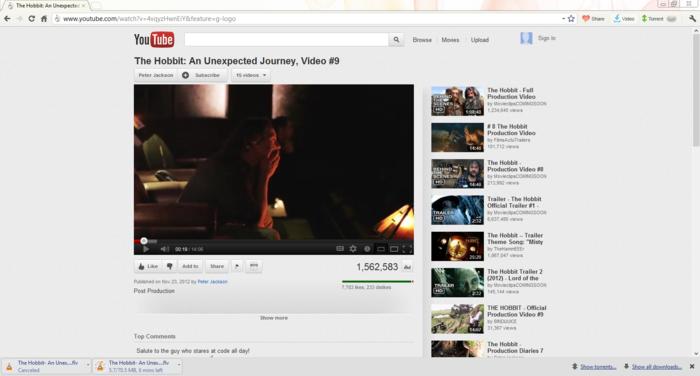The image size is (700, 376).
Task: Subscribe to Peter Jackson's channel
Action: point(202,75)
